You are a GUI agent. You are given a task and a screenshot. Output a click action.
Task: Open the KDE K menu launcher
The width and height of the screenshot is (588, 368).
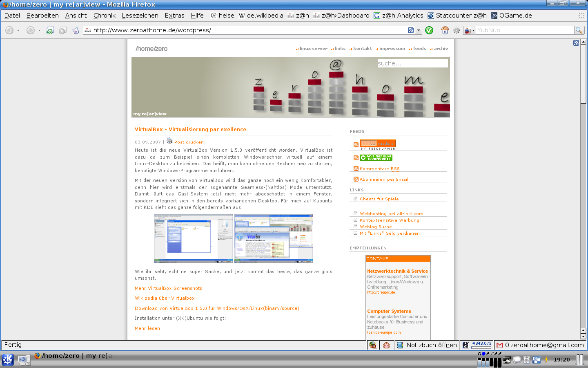tap(8, 359)
